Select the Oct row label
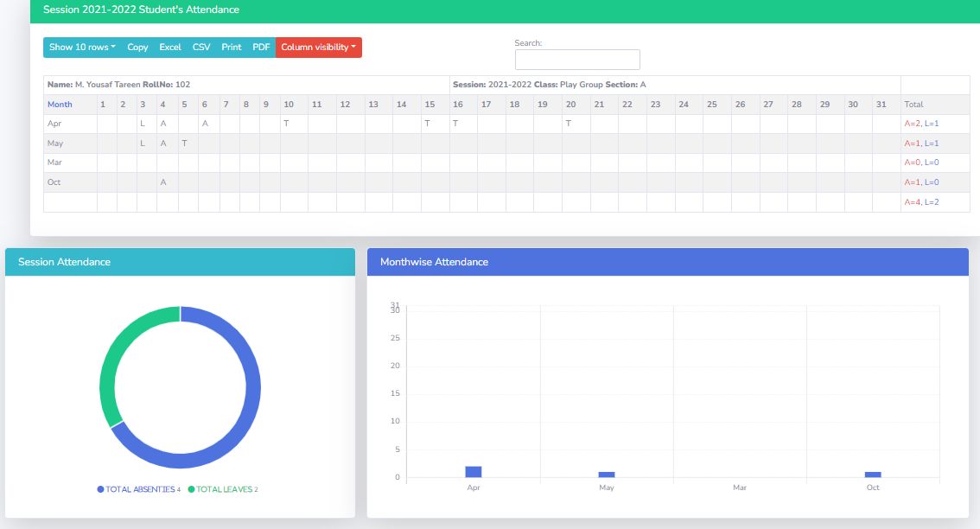Viewport: 980px width, 529px height. [54, 182]
